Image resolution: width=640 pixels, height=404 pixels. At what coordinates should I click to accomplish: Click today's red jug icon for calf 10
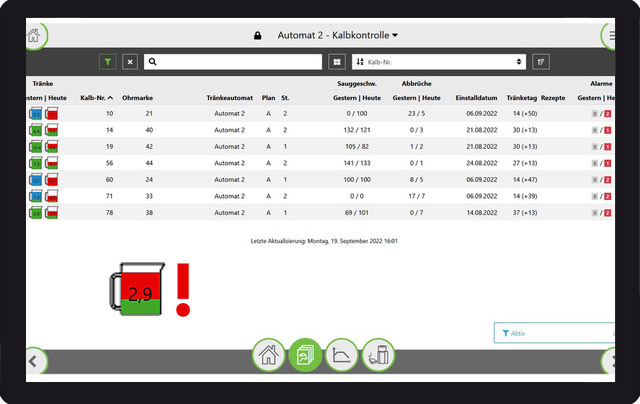pyautogui.click(x=51, y=115)
